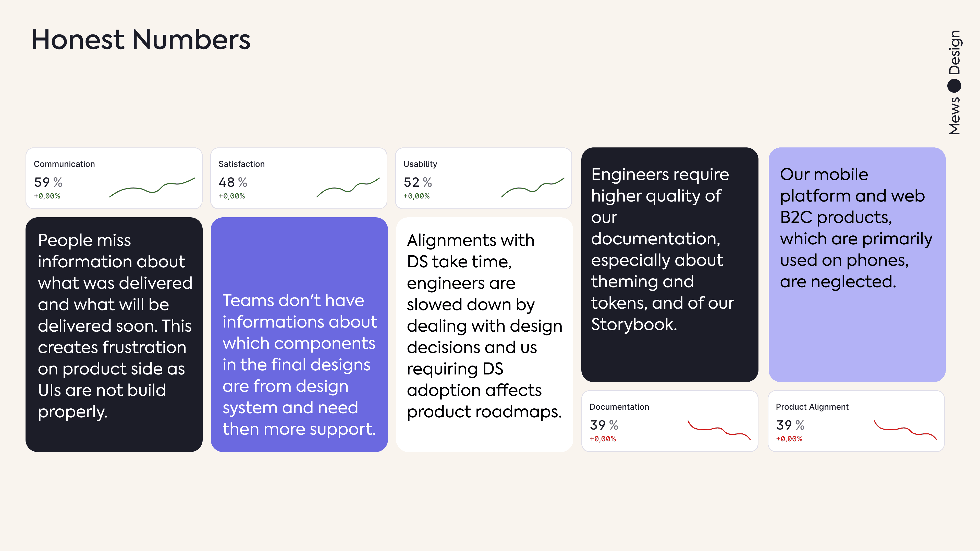
Task: Click the Mews Design vertical logo text
Action: click(954, 82)
